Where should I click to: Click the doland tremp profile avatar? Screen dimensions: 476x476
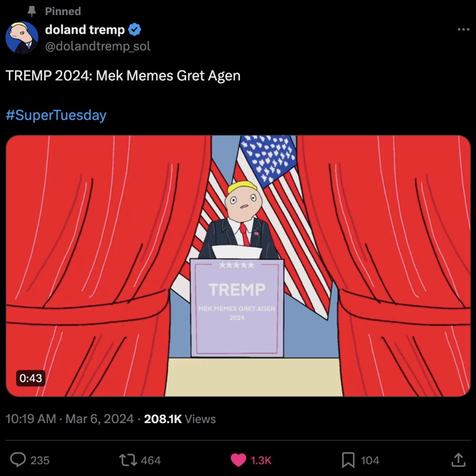click(x=22, y=37)
